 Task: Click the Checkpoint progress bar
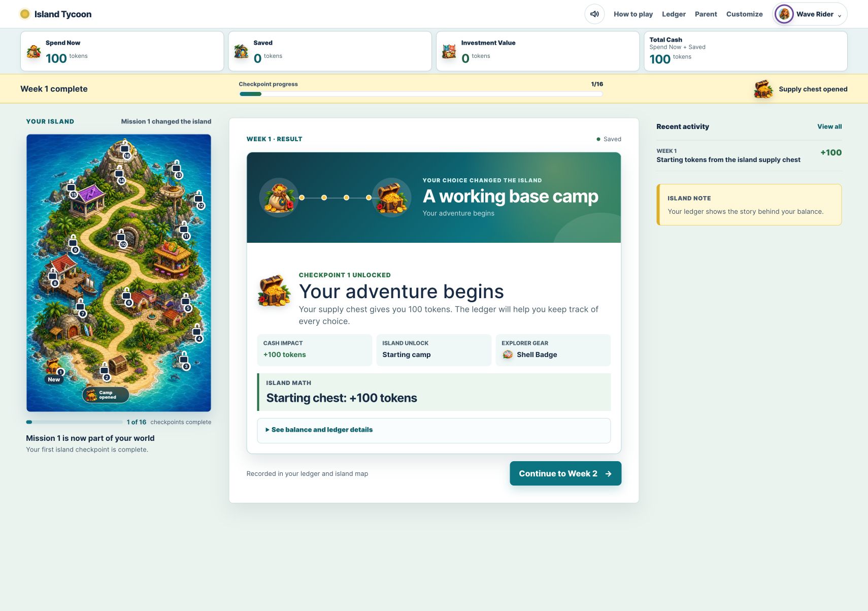coord(421,94)
